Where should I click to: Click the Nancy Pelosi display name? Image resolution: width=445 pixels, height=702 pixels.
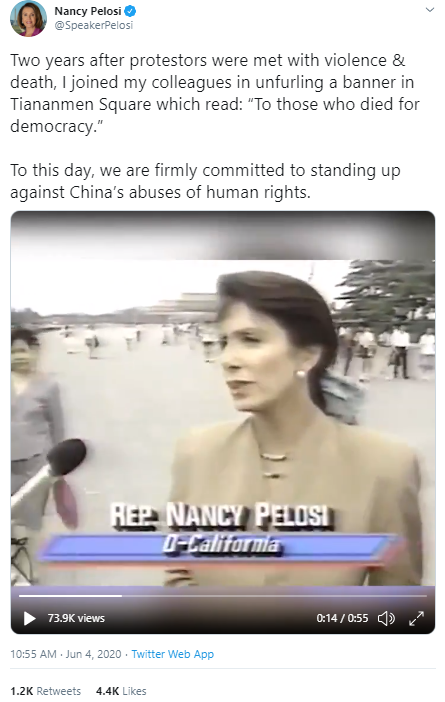(x=88, y=11)
